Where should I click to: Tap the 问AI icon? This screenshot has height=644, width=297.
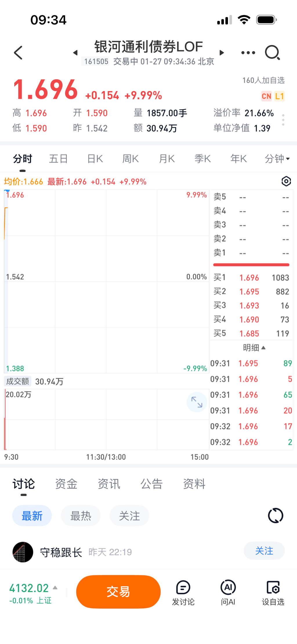228,592
